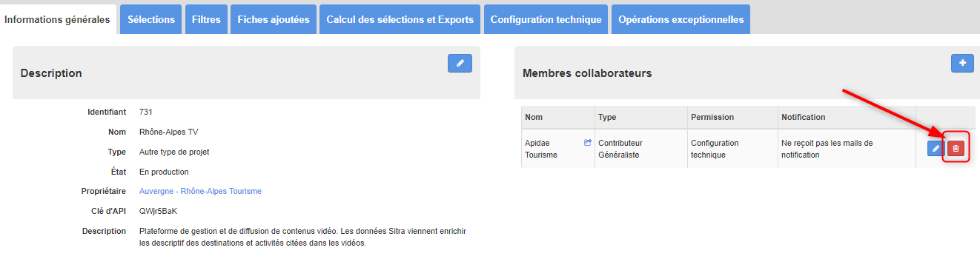
Task: Open the Opérations exceptionnelles tab
Action: [681, 20]
